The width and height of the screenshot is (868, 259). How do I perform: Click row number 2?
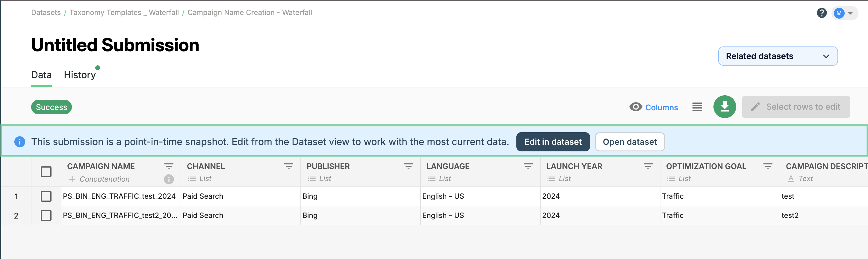click(x=16, y=216)
